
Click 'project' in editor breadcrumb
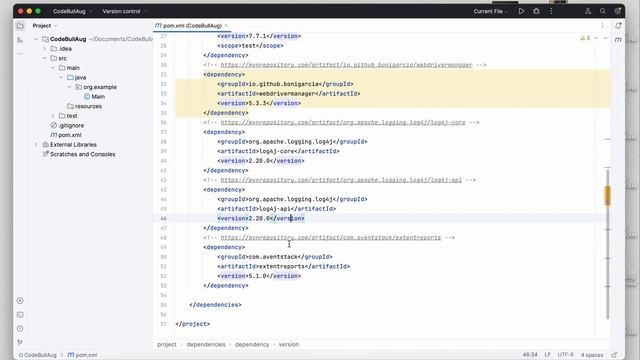coord(167,344)
